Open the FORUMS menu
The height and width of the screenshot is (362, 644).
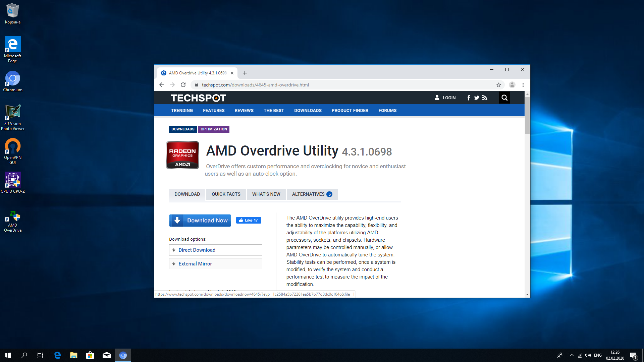(387, 111)
